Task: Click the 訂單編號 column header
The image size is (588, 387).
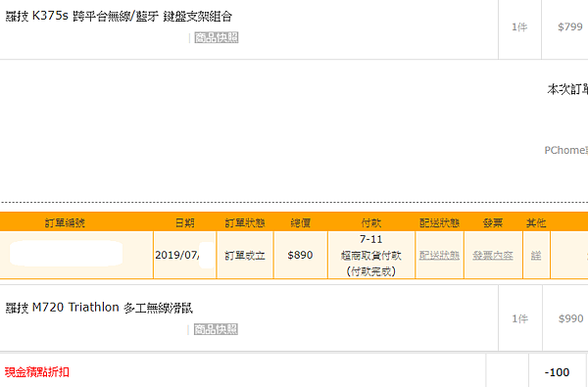Action: (65, 222)
